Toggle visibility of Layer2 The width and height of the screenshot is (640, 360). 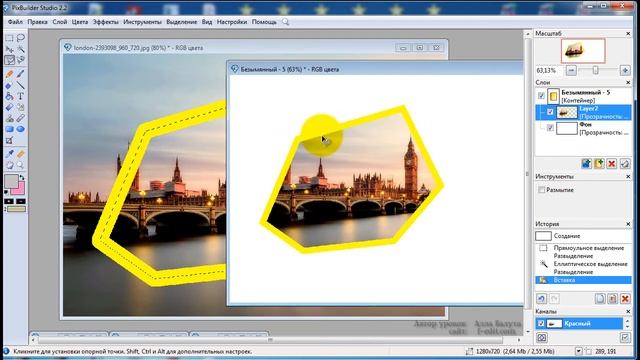coord(550,112)
